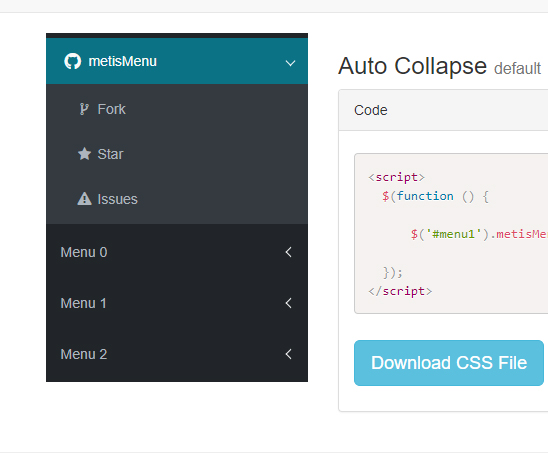The width and height of the screenshot is (548, 456).
Task: Click inside the script code block
Action: (451, 233)
